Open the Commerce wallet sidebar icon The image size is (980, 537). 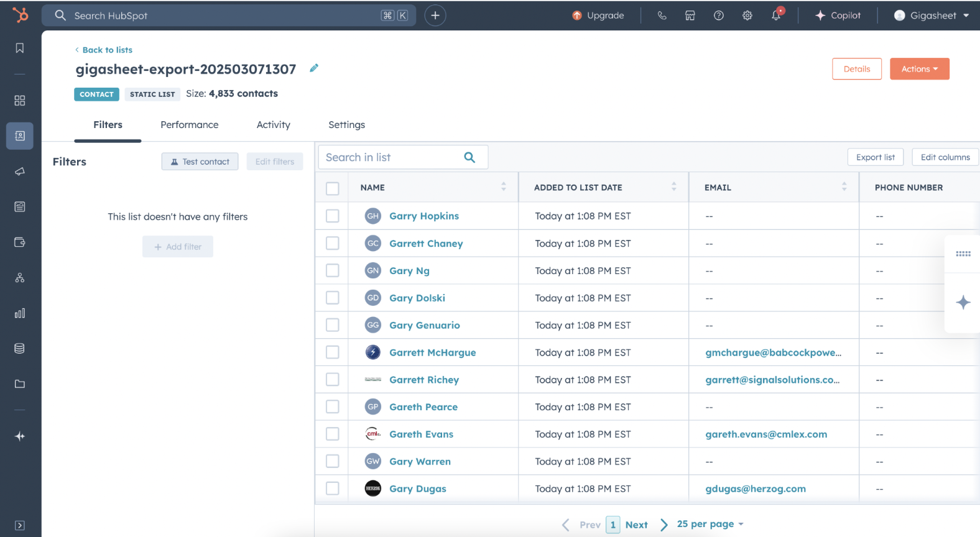click(x=20, y=242)
